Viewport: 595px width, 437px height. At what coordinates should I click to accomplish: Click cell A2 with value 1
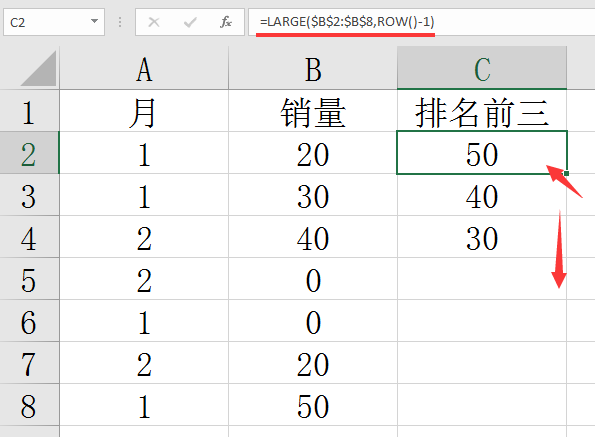144,153
